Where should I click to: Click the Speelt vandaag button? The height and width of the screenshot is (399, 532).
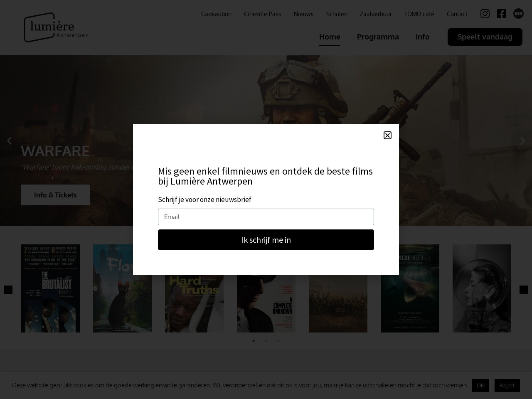[x=485, y=37]
